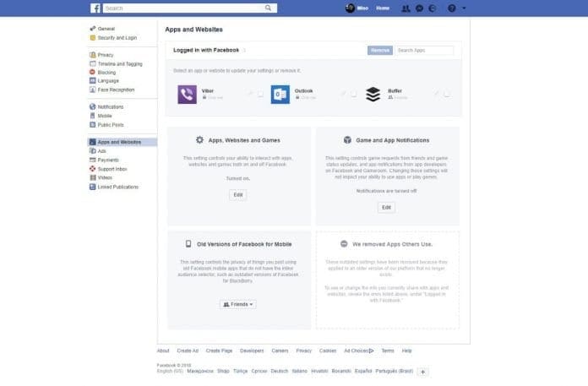
Task: Click the Outlook app icon
Action: click(280, 94)
